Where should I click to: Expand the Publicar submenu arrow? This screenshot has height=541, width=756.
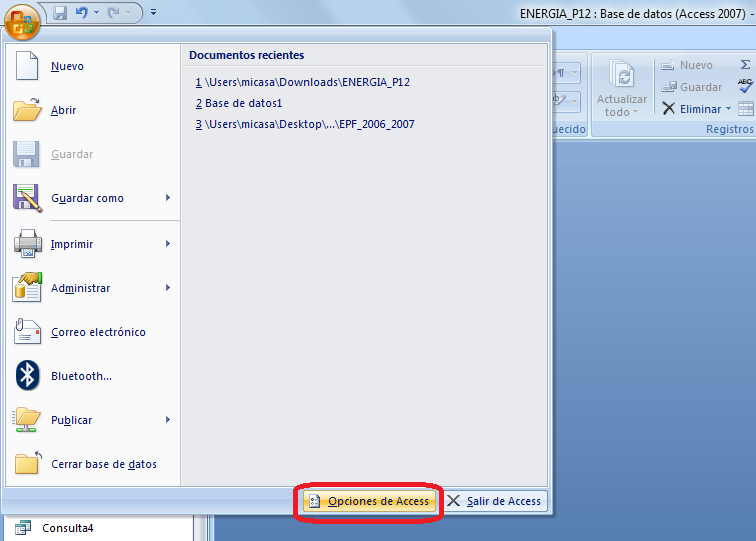[168, 419]
